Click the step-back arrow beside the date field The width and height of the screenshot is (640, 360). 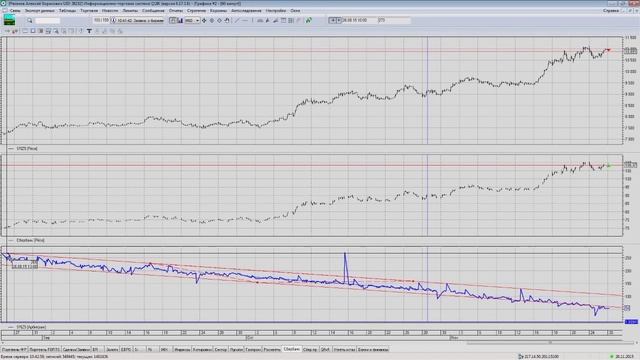pyautogui.click(x=333, y=20)
